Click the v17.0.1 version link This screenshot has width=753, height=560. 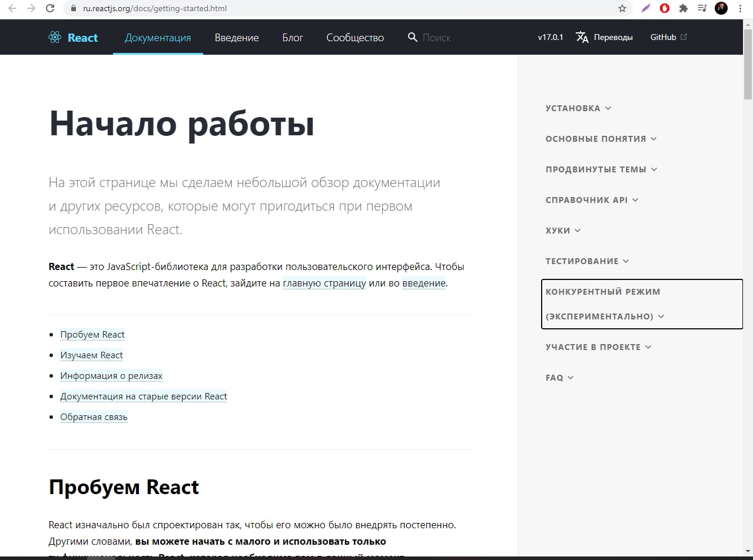pos(550,37)
